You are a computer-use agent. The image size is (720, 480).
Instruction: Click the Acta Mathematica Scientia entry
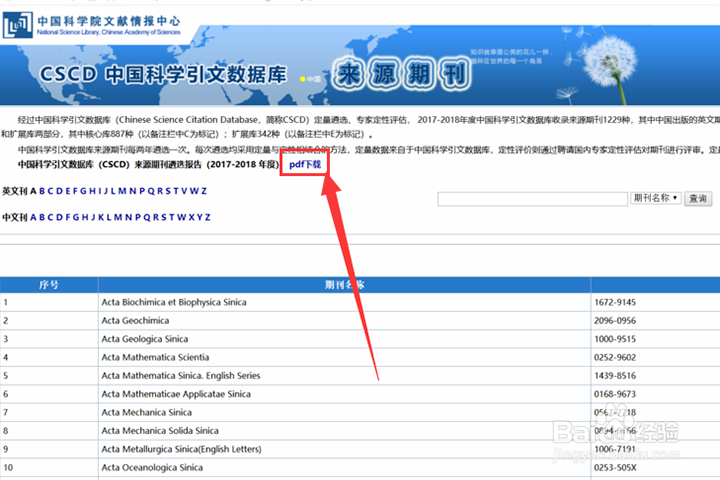click(x=155, y=357)
